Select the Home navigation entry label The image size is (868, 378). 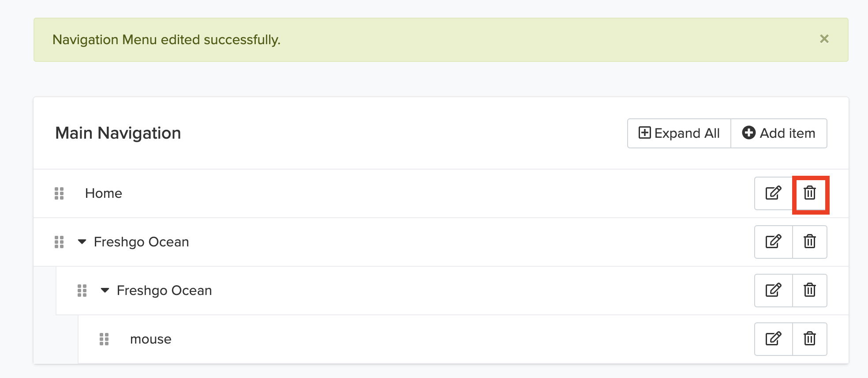coord(104,193)
